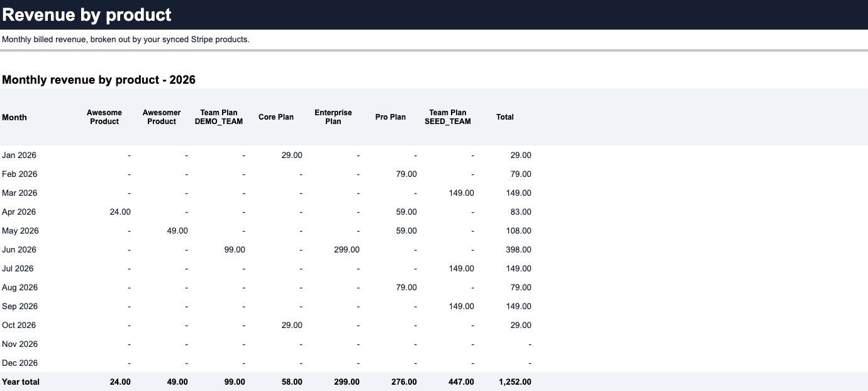868x391 pixels.
Task: Select the Jun 2026 row label
Action: 19,249
